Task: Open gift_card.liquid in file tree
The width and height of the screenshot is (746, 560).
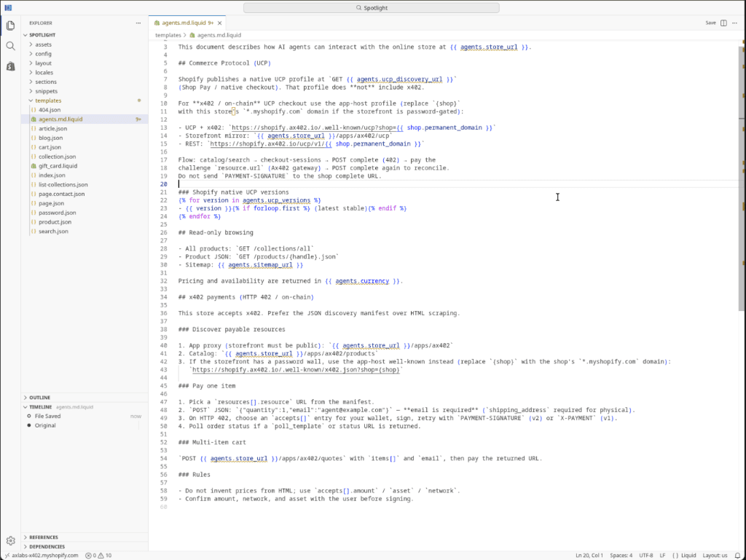Action: 58,166
